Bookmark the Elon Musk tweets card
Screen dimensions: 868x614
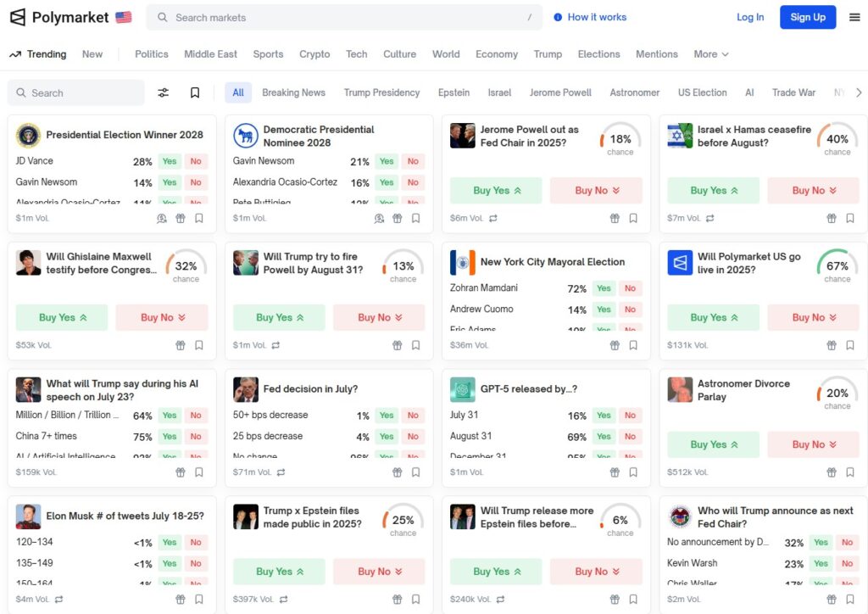click(x=198, y=599)
